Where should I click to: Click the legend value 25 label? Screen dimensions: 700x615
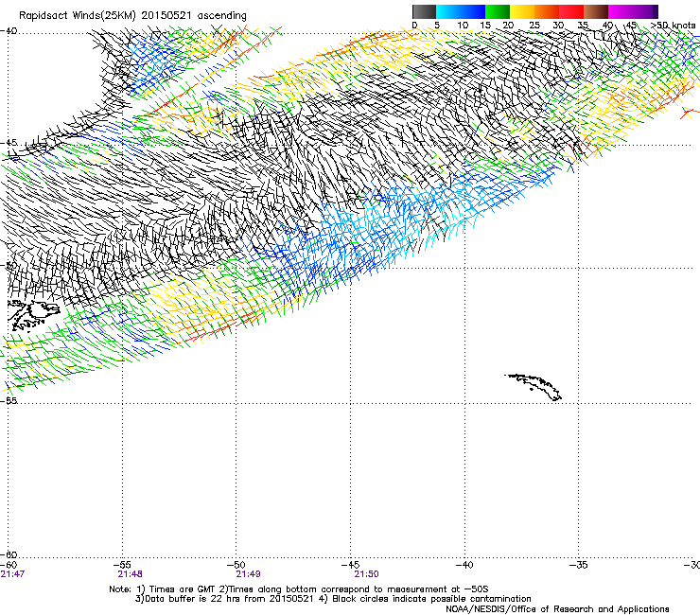pos(534,26)
